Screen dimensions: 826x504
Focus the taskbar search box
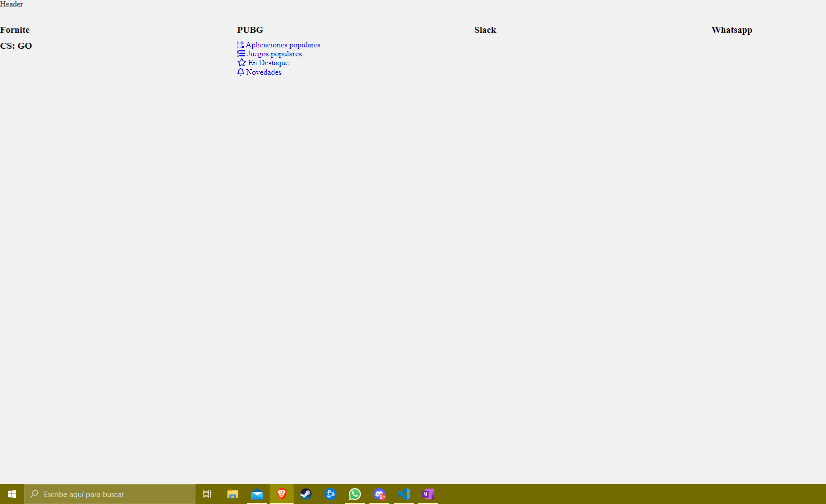pos(110,494)
